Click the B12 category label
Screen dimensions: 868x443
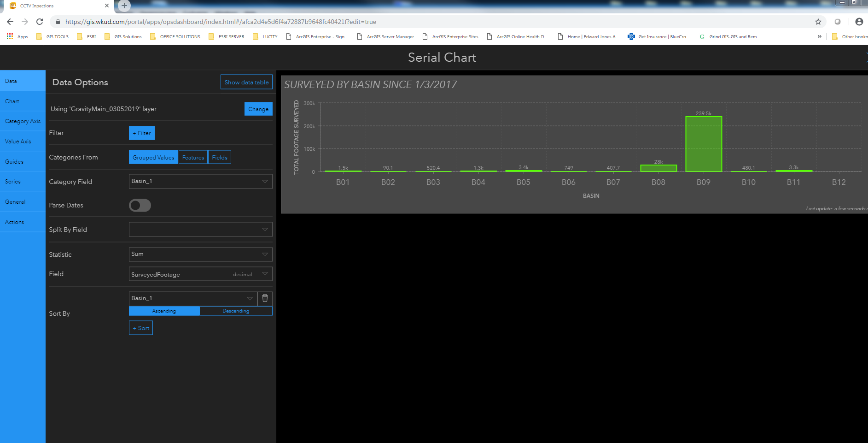coord(839,182)
